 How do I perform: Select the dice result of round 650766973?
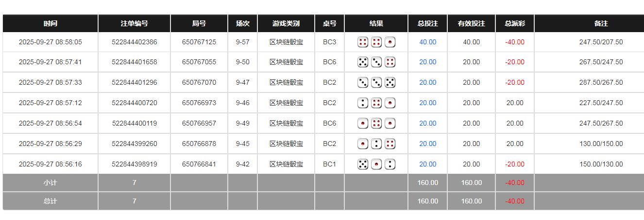(x=376, y=103)
